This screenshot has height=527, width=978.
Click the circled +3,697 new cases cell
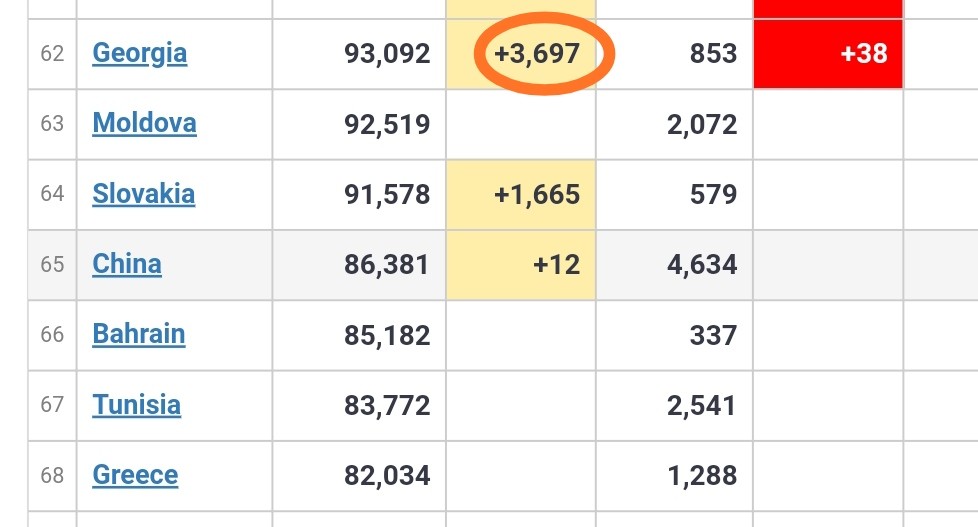(x=537, y=53)
